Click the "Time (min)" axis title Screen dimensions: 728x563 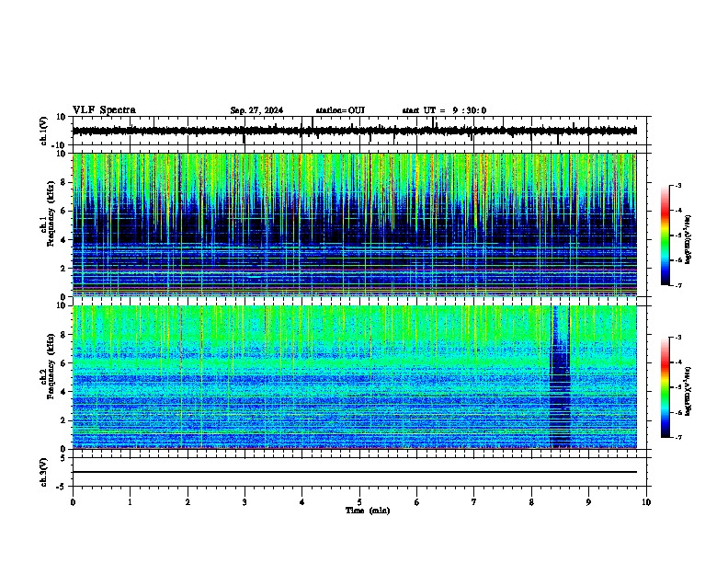click(368, 511)
